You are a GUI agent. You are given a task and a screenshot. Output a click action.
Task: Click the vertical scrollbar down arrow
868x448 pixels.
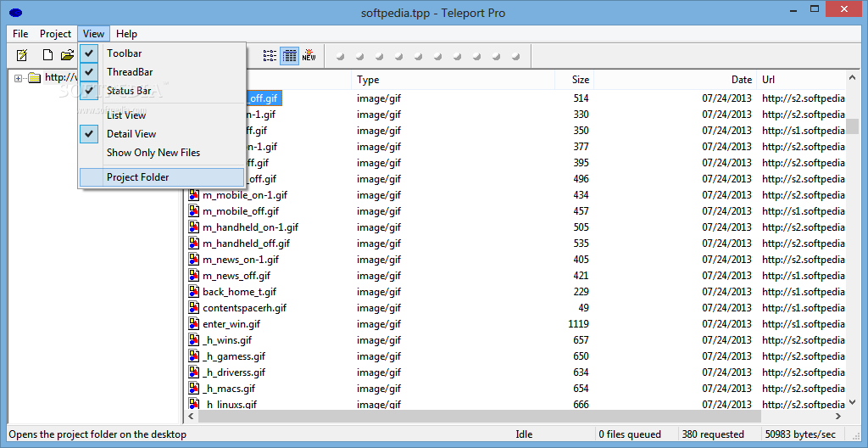853,403
